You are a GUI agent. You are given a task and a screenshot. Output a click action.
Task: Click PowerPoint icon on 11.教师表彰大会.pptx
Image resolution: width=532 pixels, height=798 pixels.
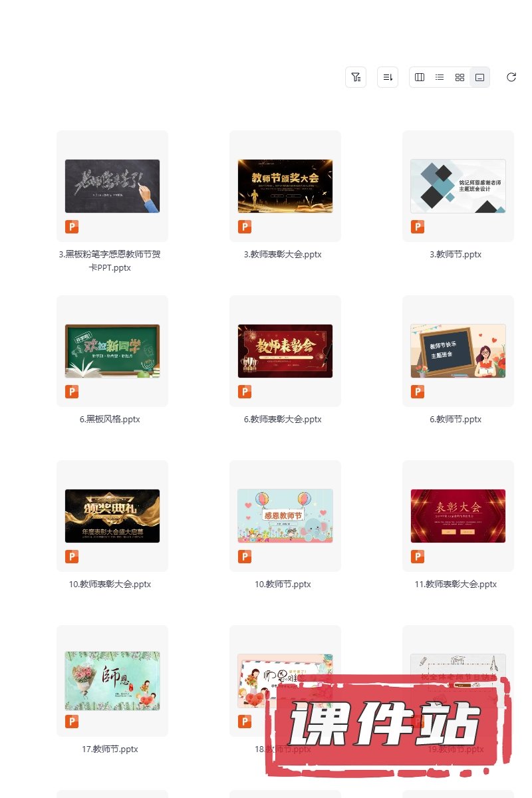click(x=418, y=557)
